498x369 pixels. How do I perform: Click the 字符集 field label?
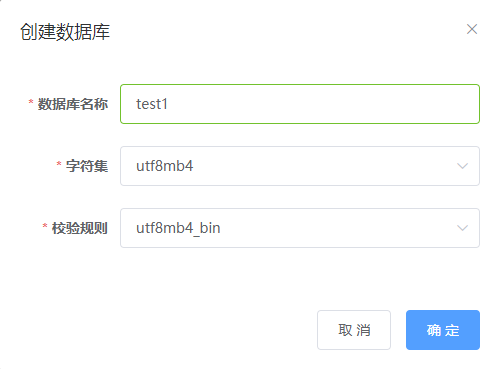(87, 166)
